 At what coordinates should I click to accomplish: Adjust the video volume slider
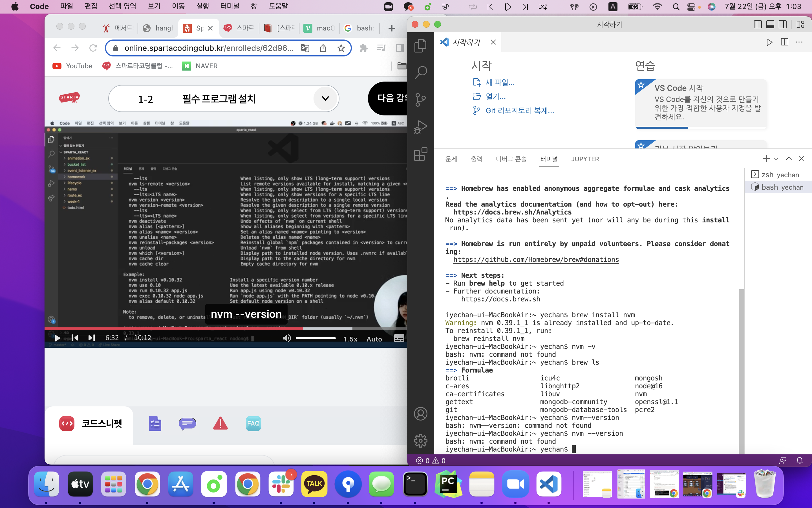[316, 338]
